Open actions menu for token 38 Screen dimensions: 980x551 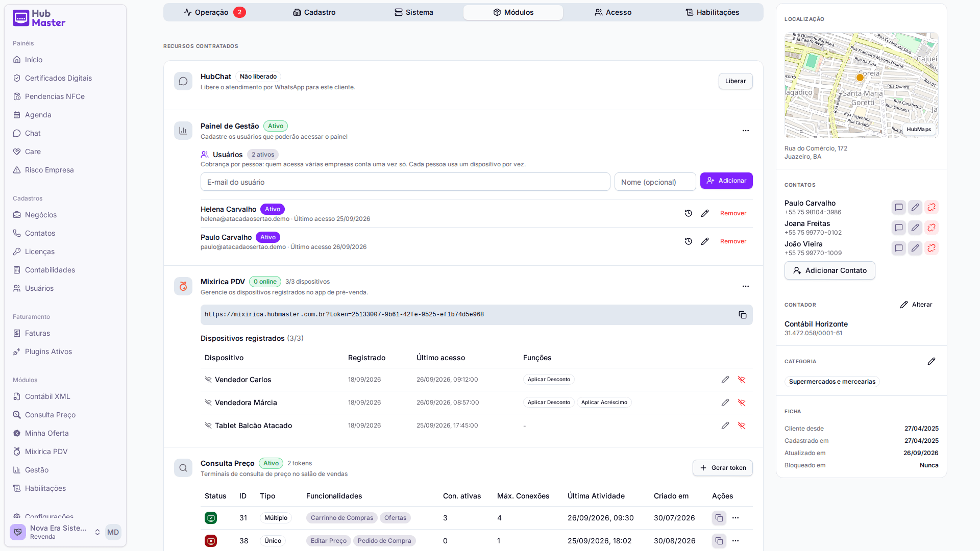736,541
